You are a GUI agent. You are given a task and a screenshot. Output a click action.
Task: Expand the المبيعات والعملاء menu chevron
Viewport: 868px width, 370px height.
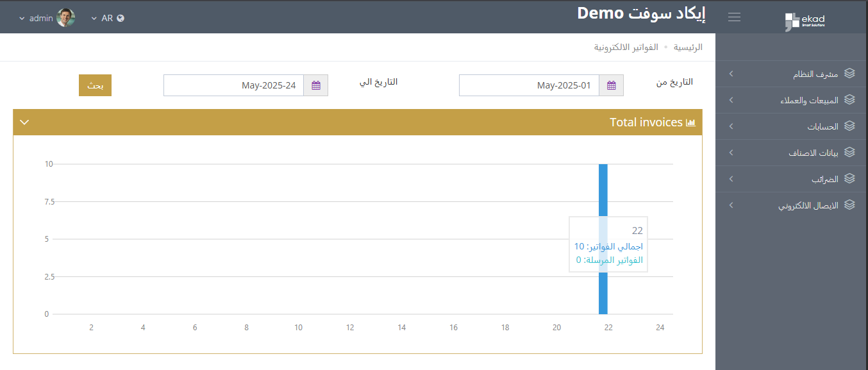731,101
